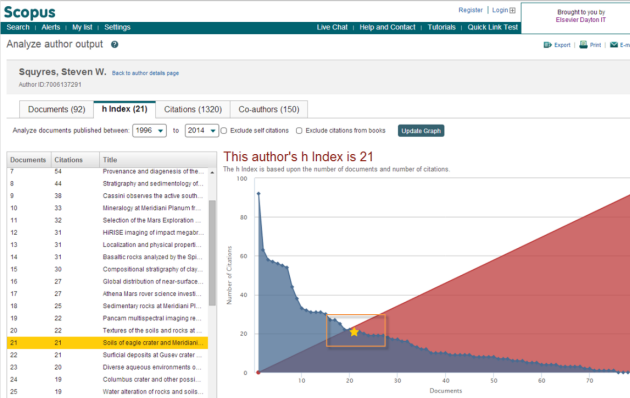The image size is (630, 398).
Task: Click the document list scrollbar thumb
Action: [x=212, y=253]
